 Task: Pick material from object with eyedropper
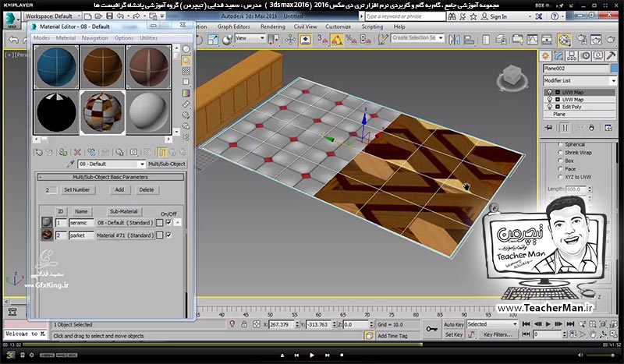(70, 164)
